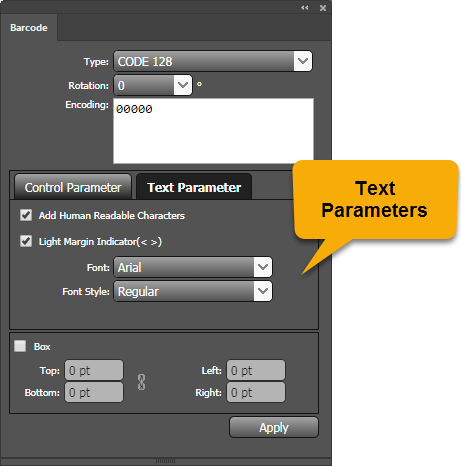Click the Right margin field
The image size is (461, 466).
256,392
